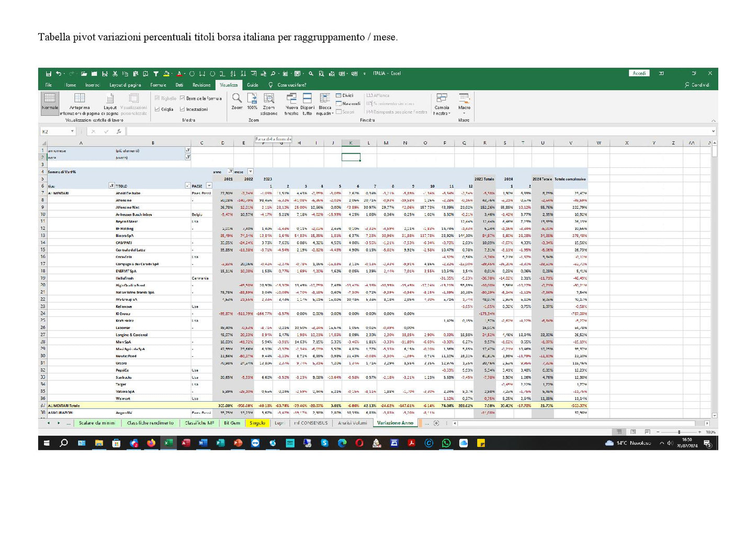Open Cambia finestra dropdown
The width and height of the screenshot is (756, 534).
pos(442,104)
